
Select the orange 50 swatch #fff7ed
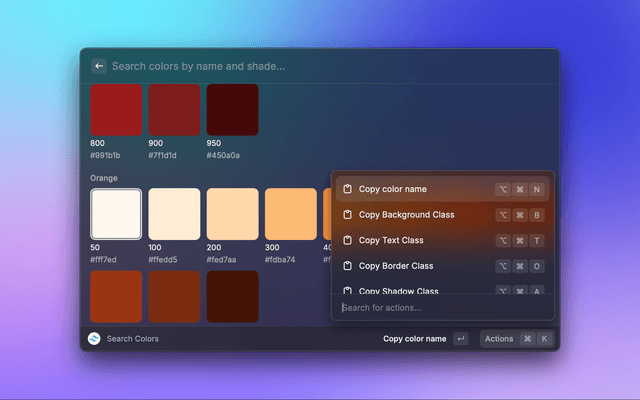[x=116, y=214]
